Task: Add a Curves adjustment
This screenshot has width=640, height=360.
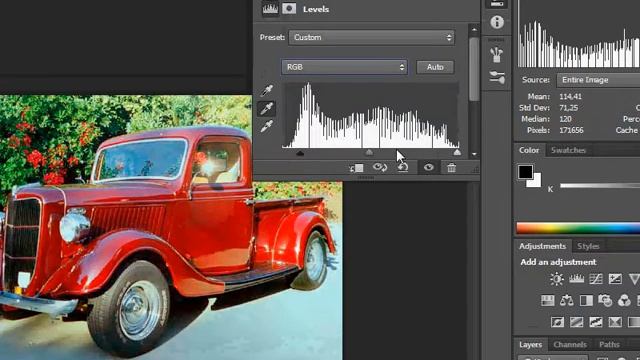Action: (596, 279)
